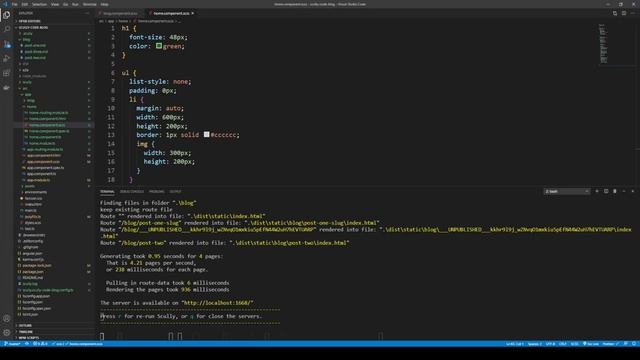Open the notifications bell

click(634, 344)
